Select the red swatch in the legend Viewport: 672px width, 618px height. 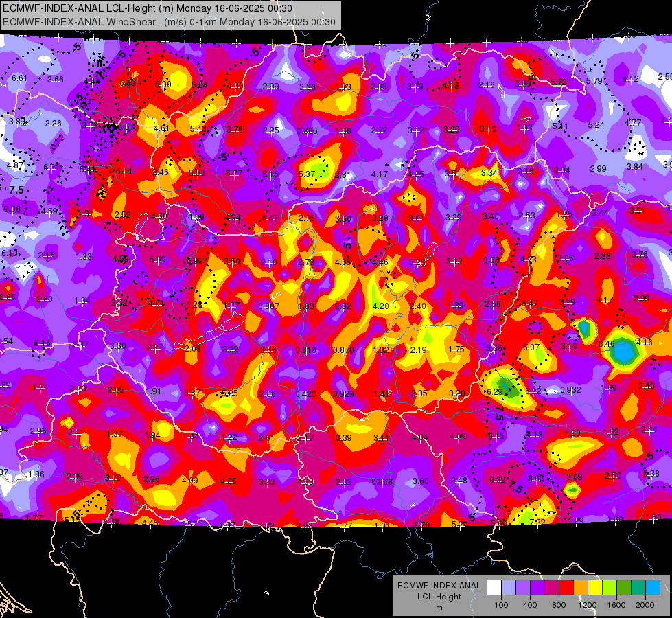[566, 587]
